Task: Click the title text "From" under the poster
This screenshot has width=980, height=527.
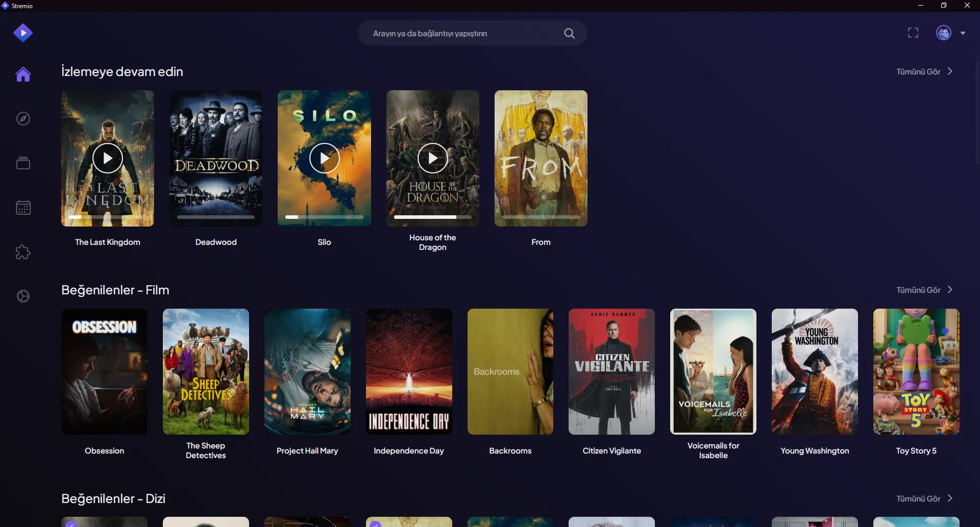Action: pos(541,242)
